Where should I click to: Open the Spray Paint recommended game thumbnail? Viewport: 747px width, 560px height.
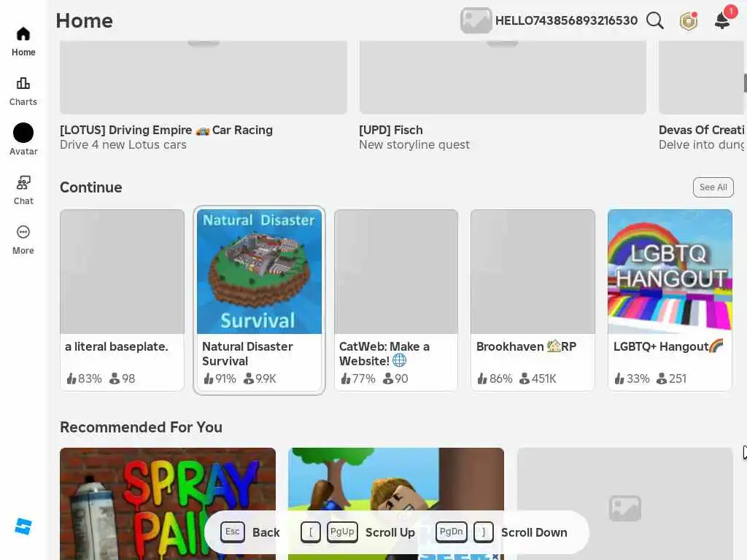(x=168, y=504)
